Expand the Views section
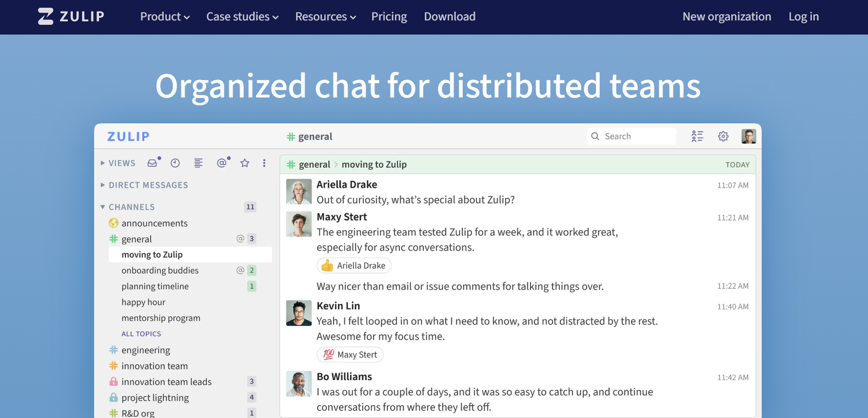 coord(118,163)
